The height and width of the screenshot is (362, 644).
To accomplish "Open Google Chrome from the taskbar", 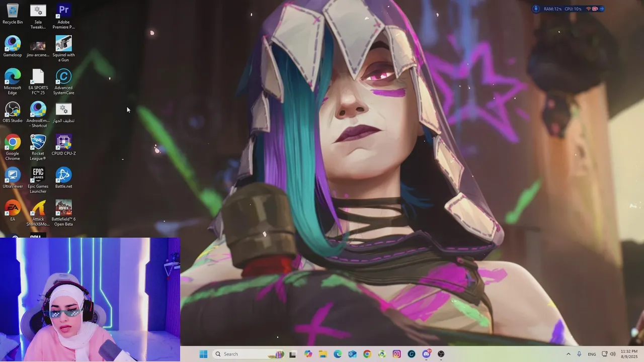I will pyautogui.click(x=367, y=354).
